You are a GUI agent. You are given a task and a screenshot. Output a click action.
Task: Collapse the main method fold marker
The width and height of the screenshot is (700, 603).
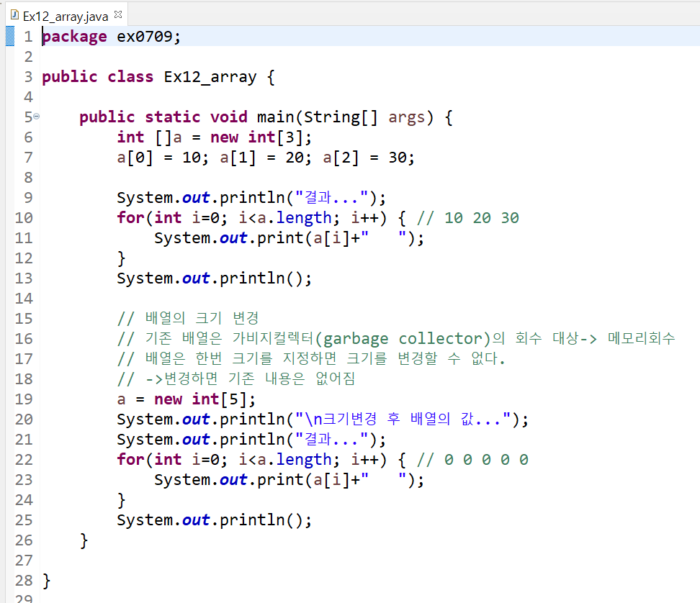click(x=37, y=117)
